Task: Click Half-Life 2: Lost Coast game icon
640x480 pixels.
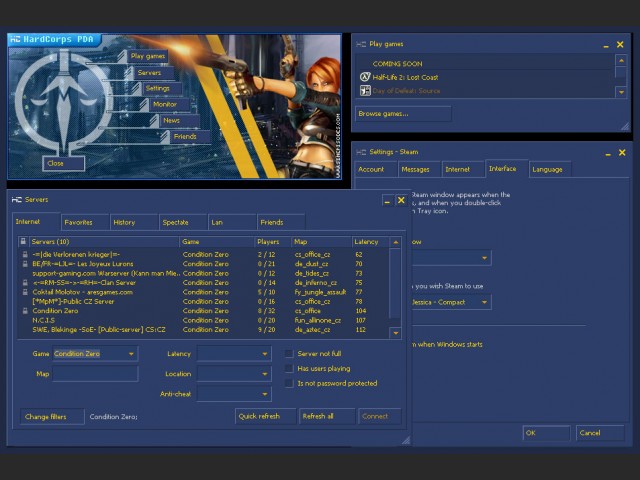Action: pos(365,77)
